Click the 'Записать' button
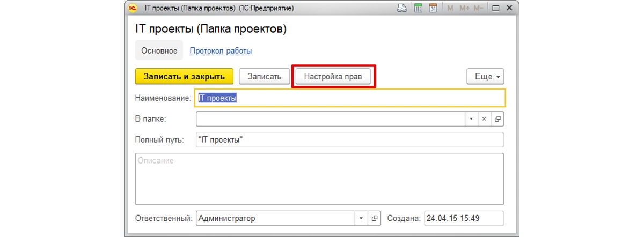Screen dimensions: 644x237 pyautogui.click(x=264, y=77)
